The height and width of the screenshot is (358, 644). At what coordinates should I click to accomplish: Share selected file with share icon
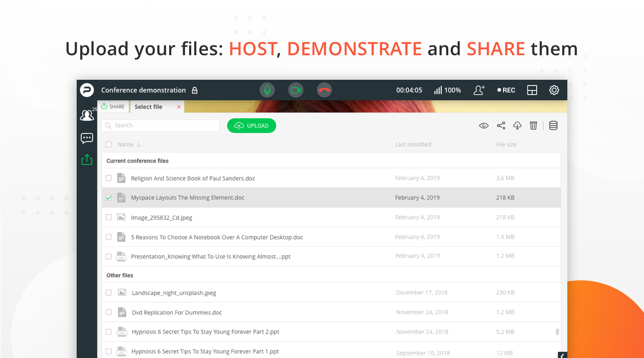click(501, 126)
